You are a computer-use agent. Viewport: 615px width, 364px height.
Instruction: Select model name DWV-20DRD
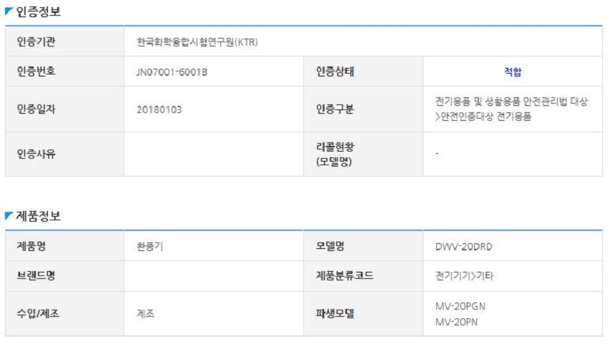point(463,247)
